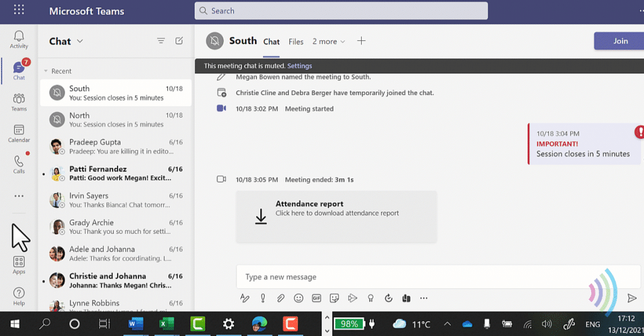Open Word from the taskbar

click(x=136, y=324)
